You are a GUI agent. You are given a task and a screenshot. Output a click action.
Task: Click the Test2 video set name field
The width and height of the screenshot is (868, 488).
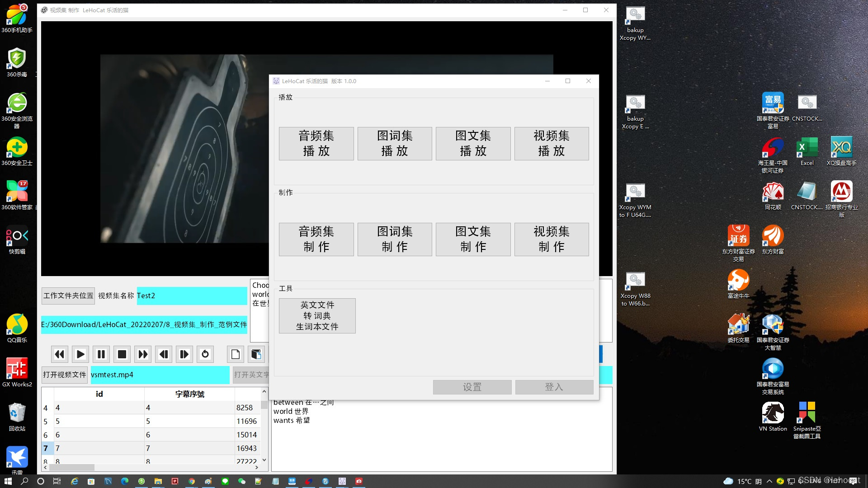pos(191,296)
